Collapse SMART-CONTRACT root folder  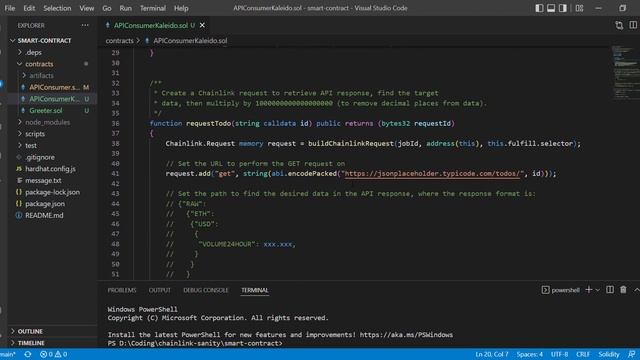(x=44, y=41)
